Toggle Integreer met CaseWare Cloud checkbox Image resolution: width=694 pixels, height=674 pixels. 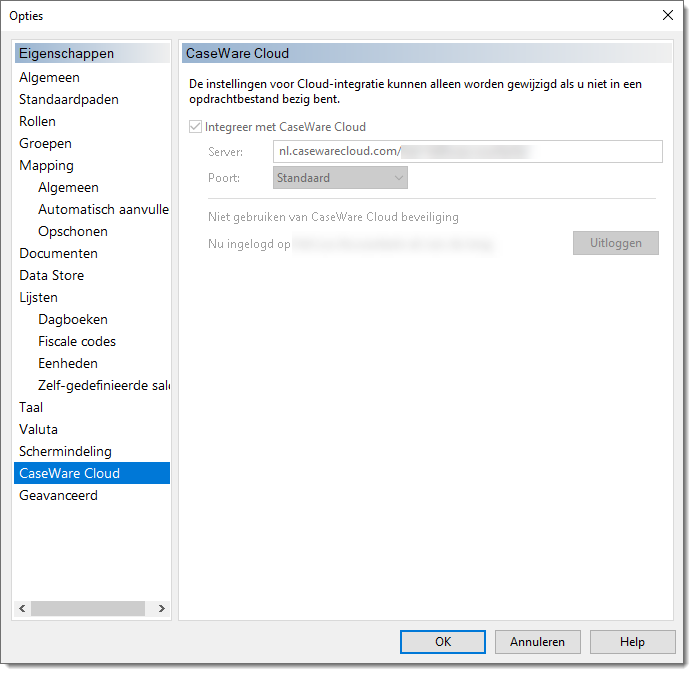195,127
